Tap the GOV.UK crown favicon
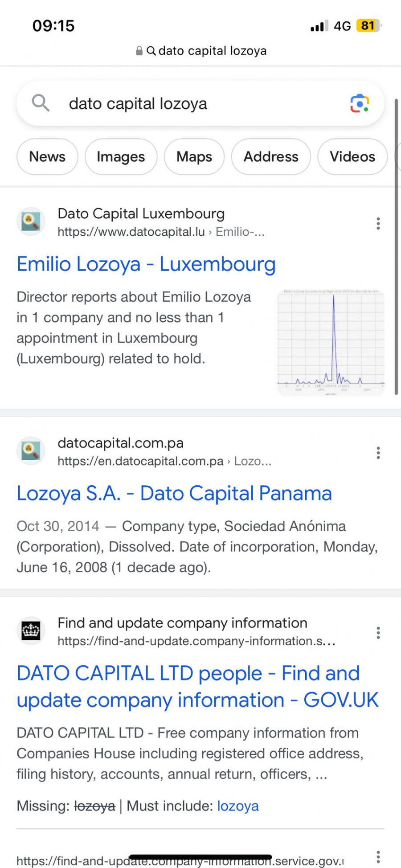Image resolution: width=401 pixels, height=868 pixels. click(x=31, y=631)
